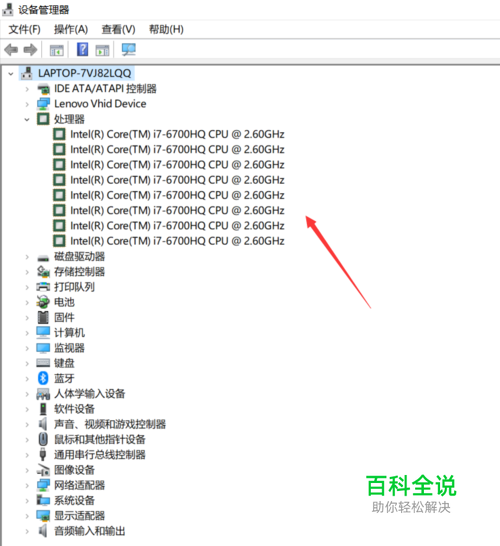
Task: Click the 通用串行总线控制器 USB icon
Action: point(43,454)
